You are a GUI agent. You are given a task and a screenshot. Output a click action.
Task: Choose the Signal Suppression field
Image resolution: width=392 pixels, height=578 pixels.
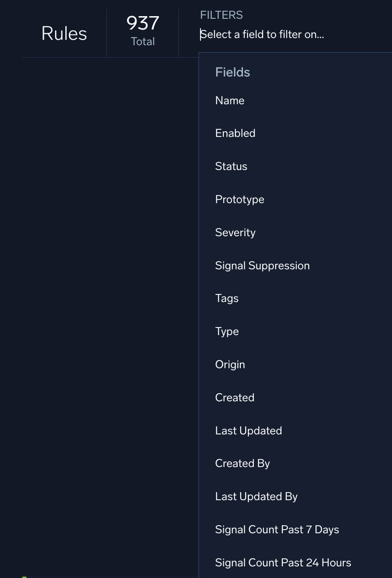262,266
